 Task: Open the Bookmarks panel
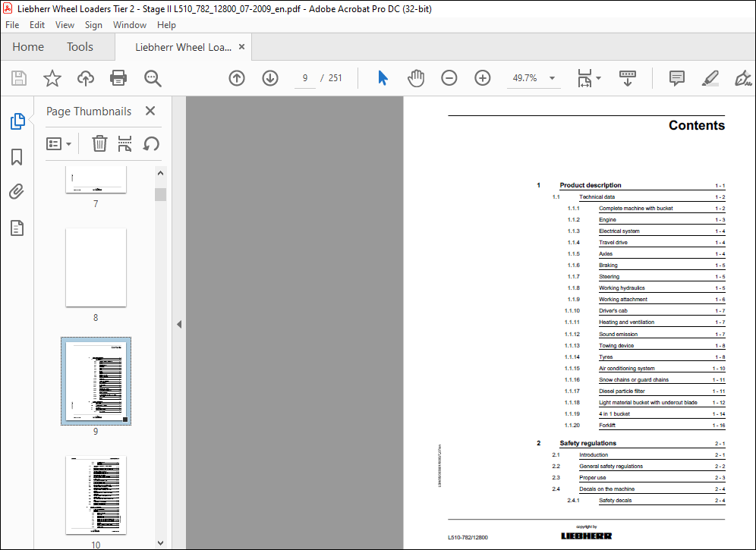17,157
